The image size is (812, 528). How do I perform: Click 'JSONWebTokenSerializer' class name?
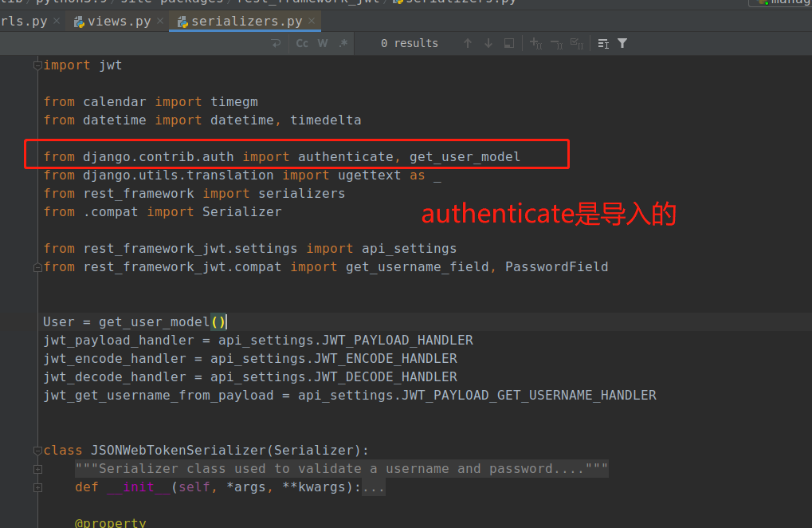(178, 451)
